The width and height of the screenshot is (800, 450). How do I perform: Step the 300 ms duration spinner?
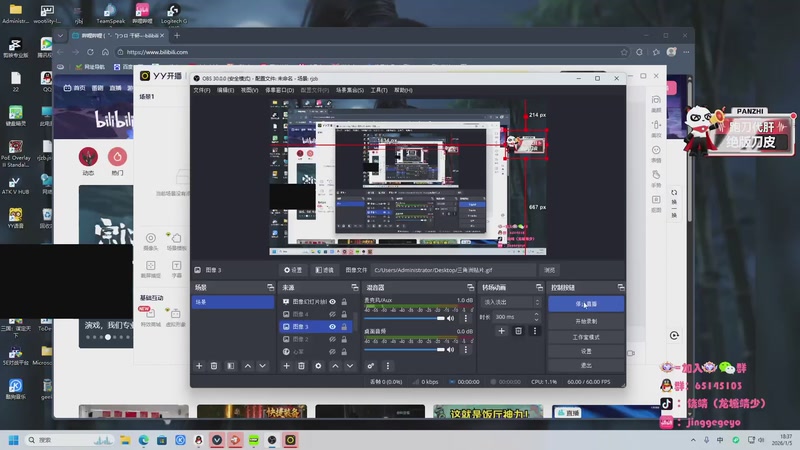[x=536, y=317]
